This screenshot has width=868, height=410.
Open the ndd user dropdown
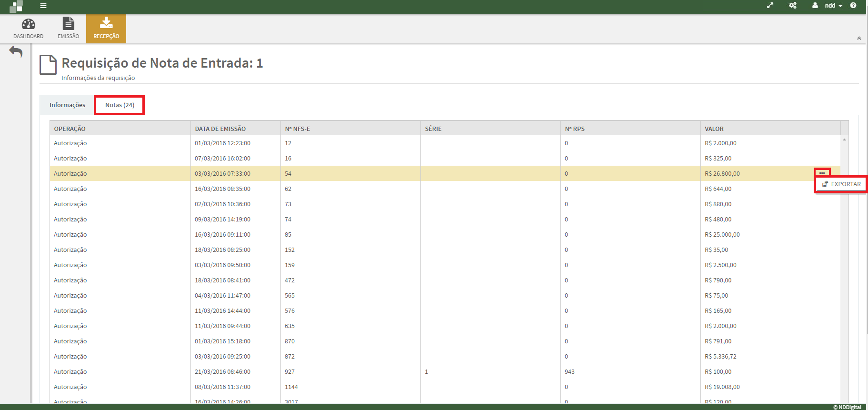click(828, 6)
